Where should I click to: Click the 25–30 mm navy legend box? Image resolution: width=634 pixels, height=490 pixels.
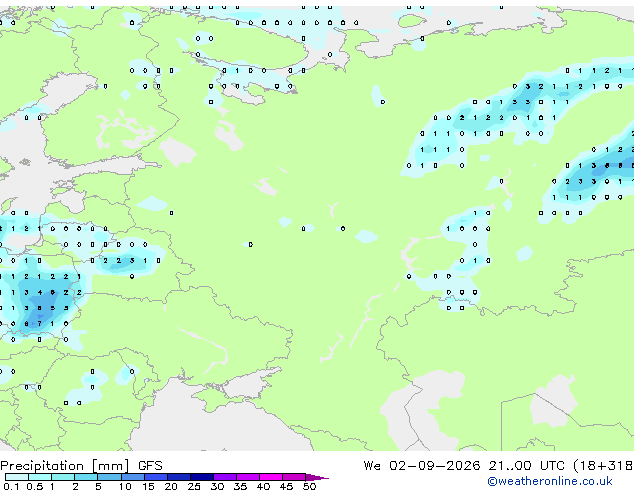click(x=201, y=477)
